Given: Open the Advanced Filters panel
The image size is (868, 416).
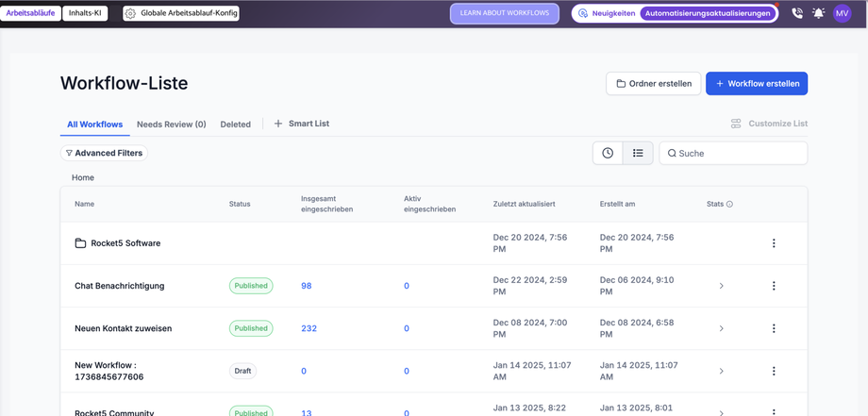Looking at the screenshot, I should (104, 153).
